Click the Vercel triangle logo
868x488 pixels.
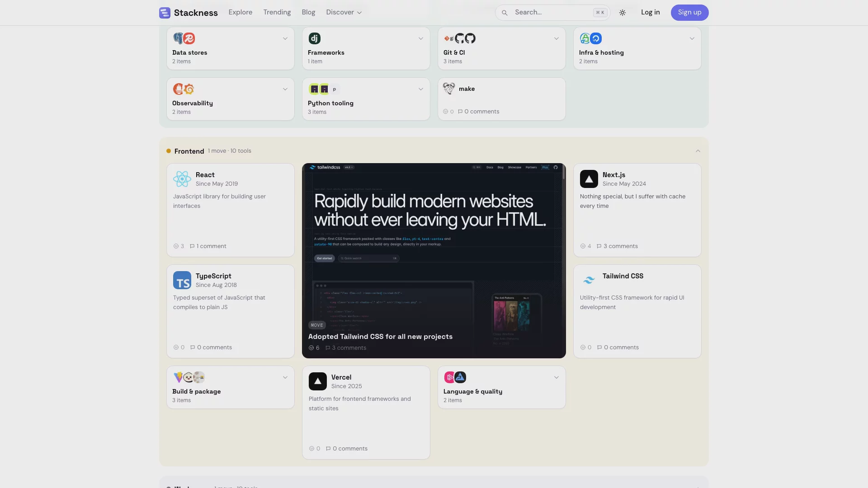pyautogui.click(x=318, y=381)
